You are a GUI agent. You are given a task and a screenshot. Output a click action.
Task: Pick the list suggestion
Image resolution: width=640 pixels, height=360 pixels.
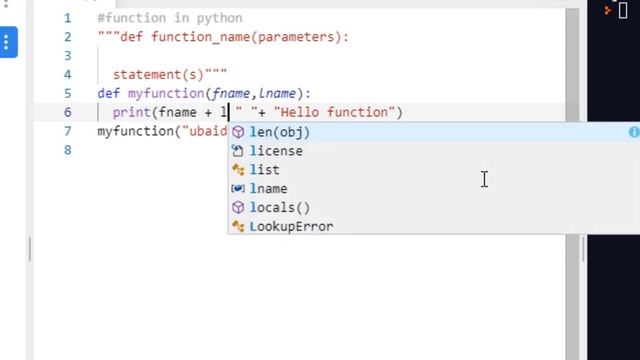434,170
